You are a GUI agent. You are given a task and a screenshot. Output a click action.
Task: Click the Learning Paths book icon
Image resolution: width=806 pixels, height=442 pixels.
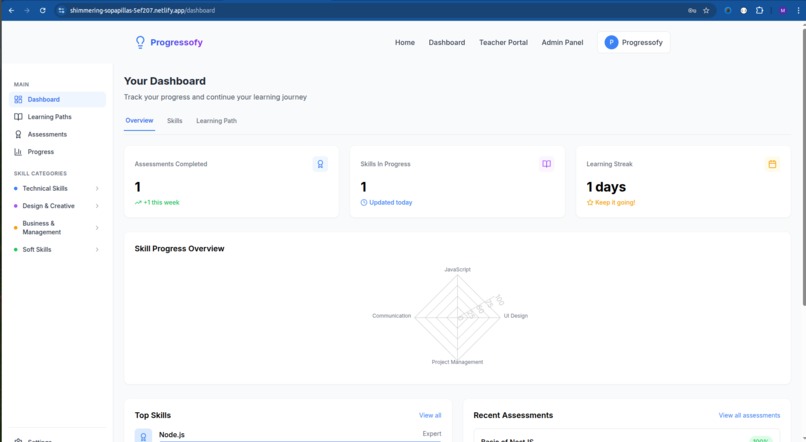[18, 117]
